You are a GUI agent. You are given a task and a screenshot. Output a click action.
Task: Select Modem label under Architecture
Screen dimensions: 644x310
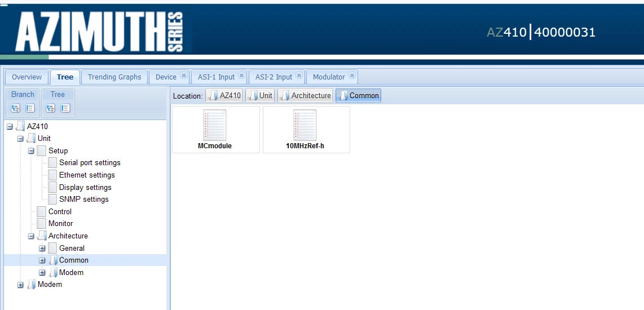(72, 273)
